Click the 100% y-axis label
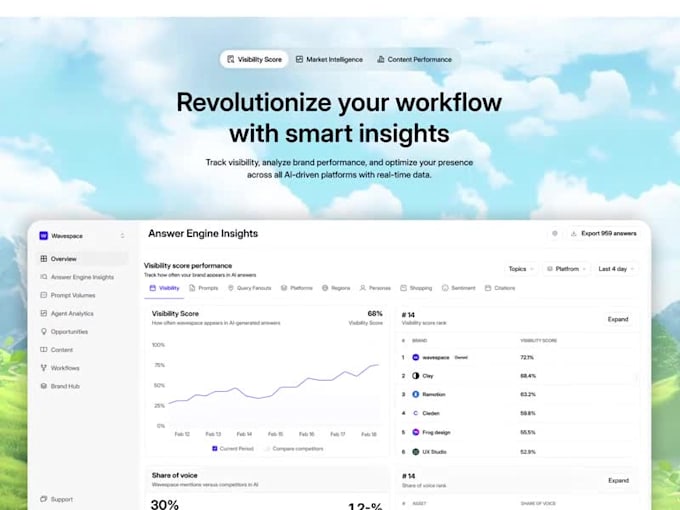The image size is (680, 510). click(x=158, y=345)
